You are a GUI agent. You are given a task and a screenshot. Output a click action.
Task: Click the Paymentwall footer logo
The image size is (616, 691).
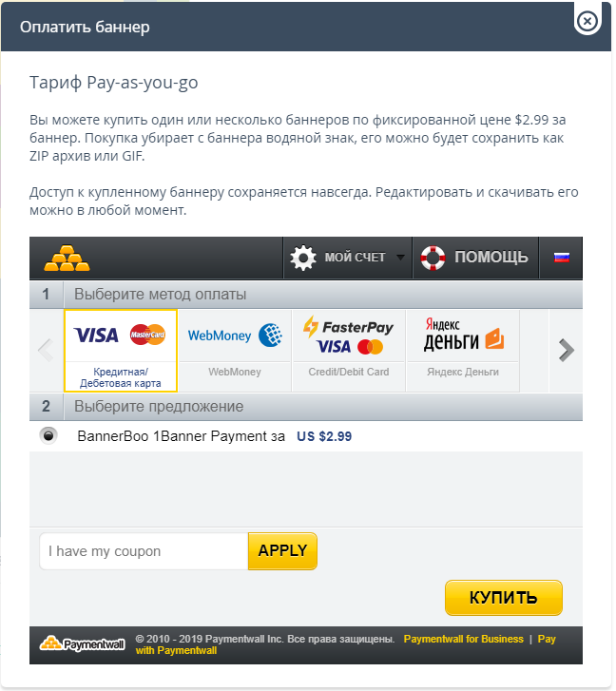[x=83, y=644]
